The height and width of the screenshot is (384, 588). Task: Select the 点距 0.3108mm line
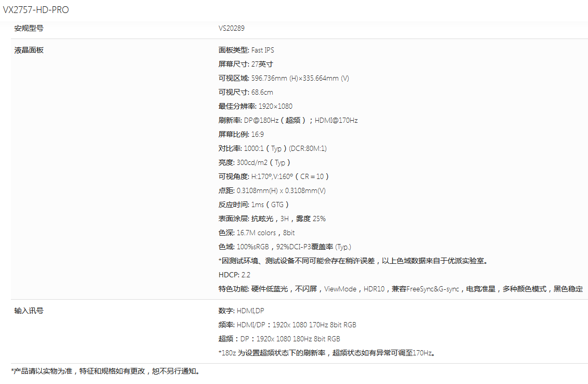coord(272,190)
